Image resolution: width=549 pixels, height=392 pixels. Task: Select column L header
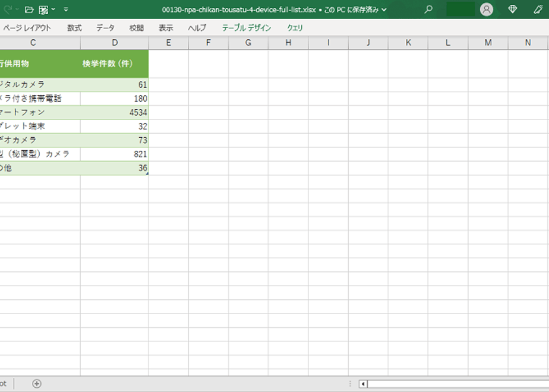[x=448, y=43]
